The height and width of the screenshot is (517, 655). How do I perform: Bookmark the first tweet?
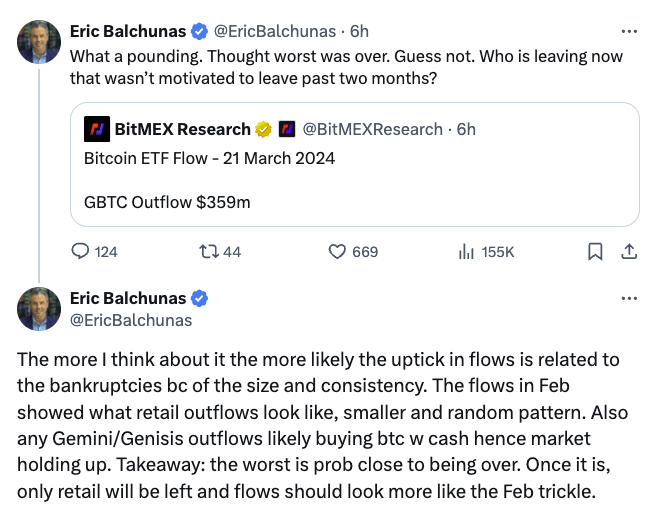[595, 252]
